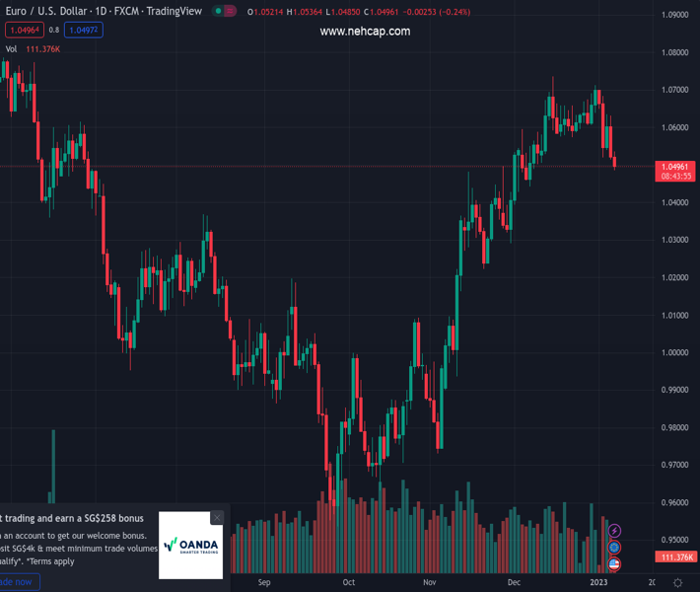The height and width of the screenshot is (592, 700).
Task: Click the EU flag economic event icon
Action: 615,548
